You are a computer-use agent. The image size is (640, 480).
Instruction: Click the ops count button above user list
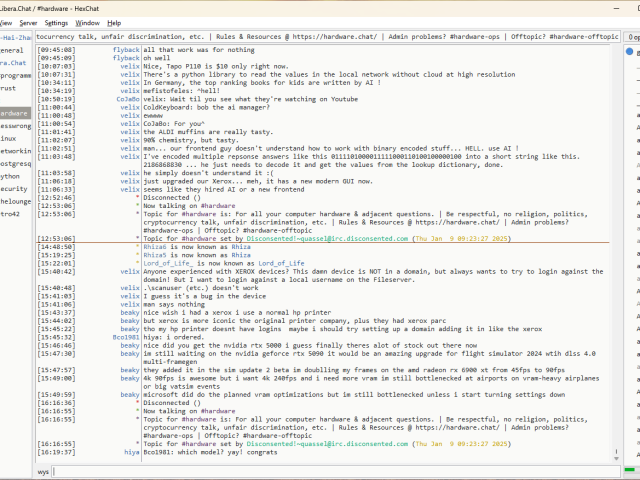[x=634, y=36]
